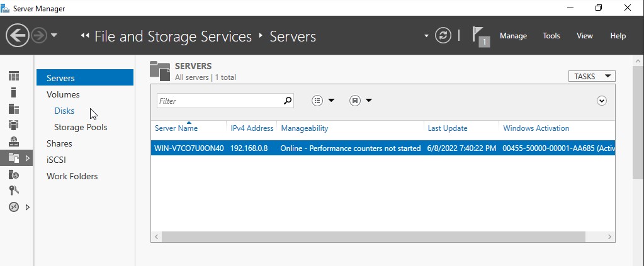Image resolution: width=644 pixels, height=266 pixels.
Task: Click the horizontal scrollbar left arrow
Action: click(156, 237)
